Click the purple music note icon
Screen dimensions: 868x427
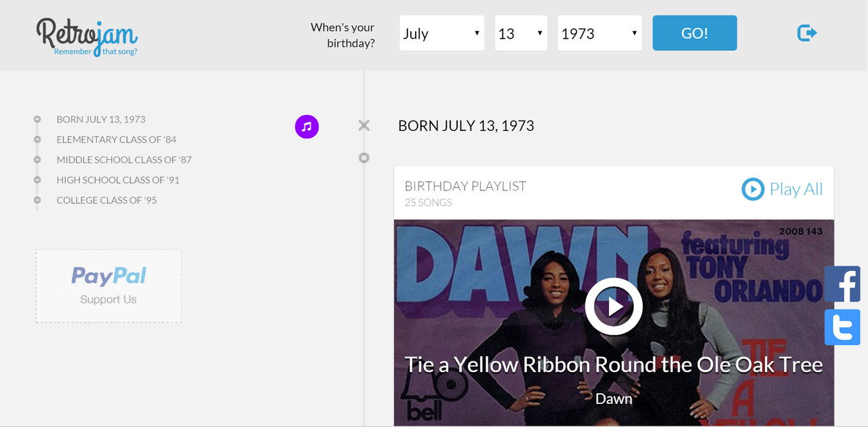pyautogui.click(x=307, y=126)
